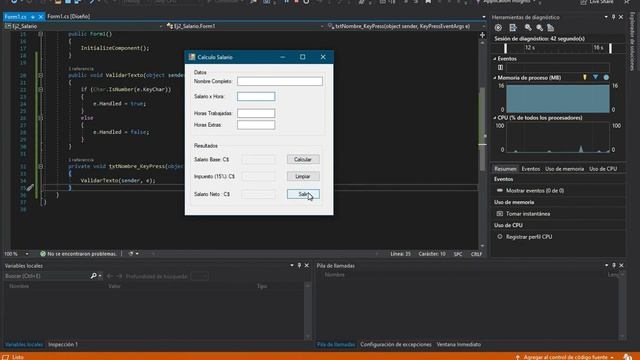Select the Resumen diagnostics tab
640x360 pixels.
coord(505,169)
